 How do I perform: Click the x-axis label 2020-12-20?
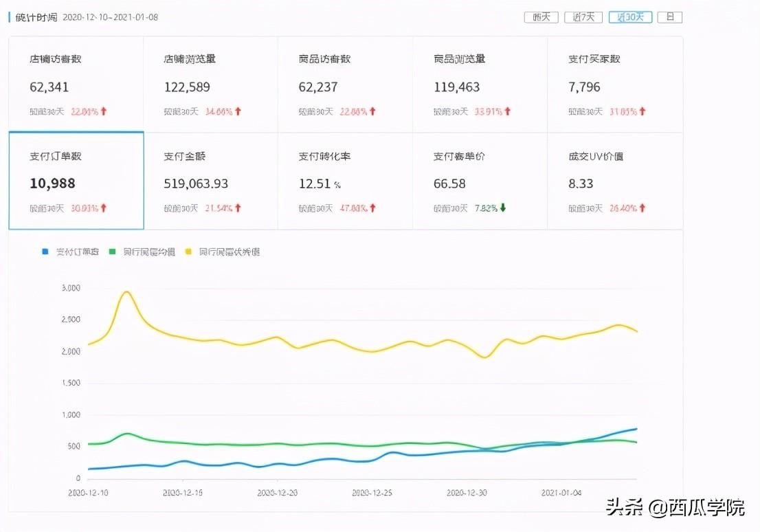click(x=277, y=493)
